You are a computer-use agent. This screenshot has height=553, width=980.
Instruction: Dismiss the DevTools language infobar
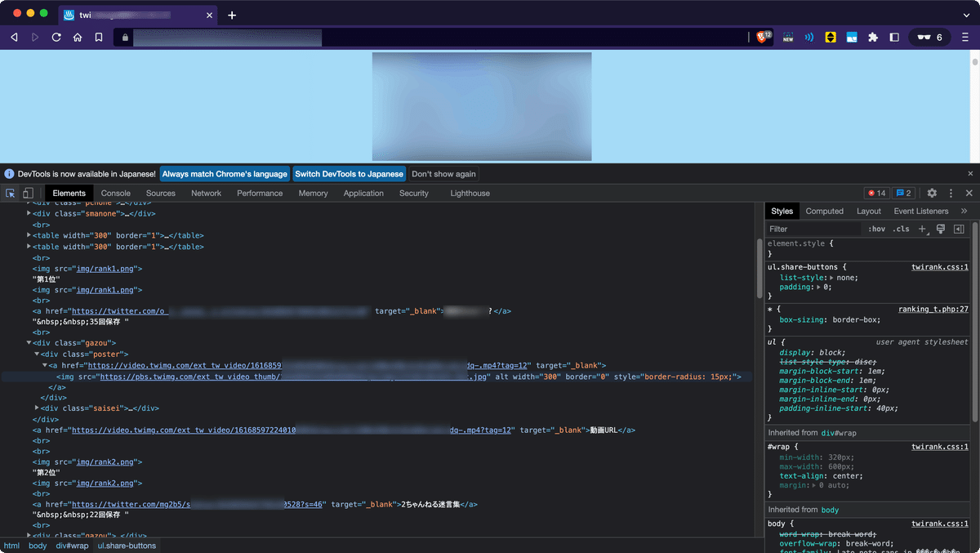point(970,174)
